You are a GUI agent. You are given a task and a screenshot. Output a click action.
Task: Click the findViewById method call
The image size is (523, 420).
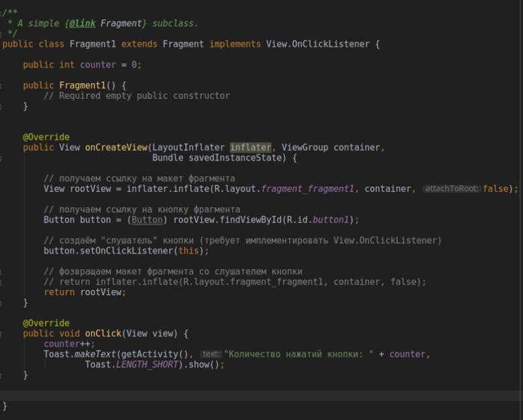[x=251, y=220]
